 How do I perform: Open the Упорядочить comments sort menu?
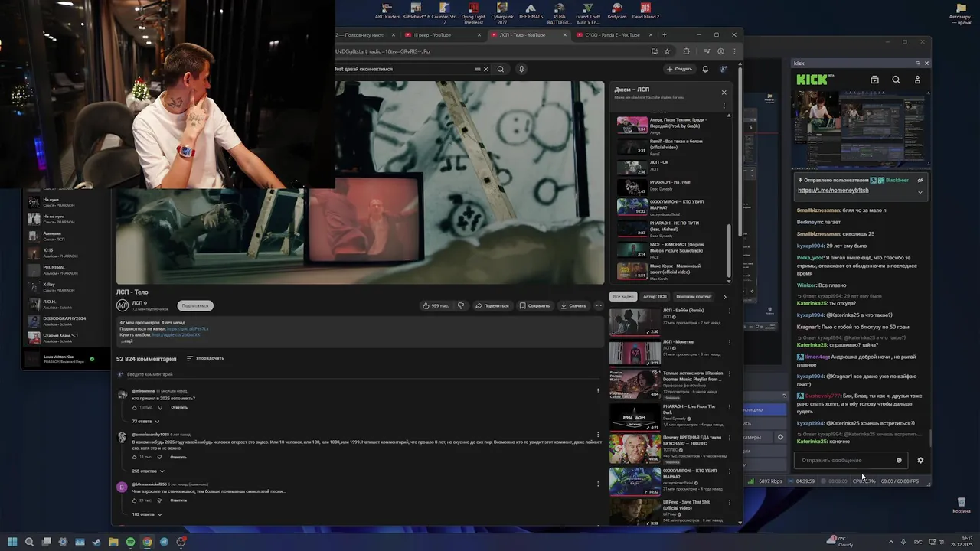click(x=205, y=358)
